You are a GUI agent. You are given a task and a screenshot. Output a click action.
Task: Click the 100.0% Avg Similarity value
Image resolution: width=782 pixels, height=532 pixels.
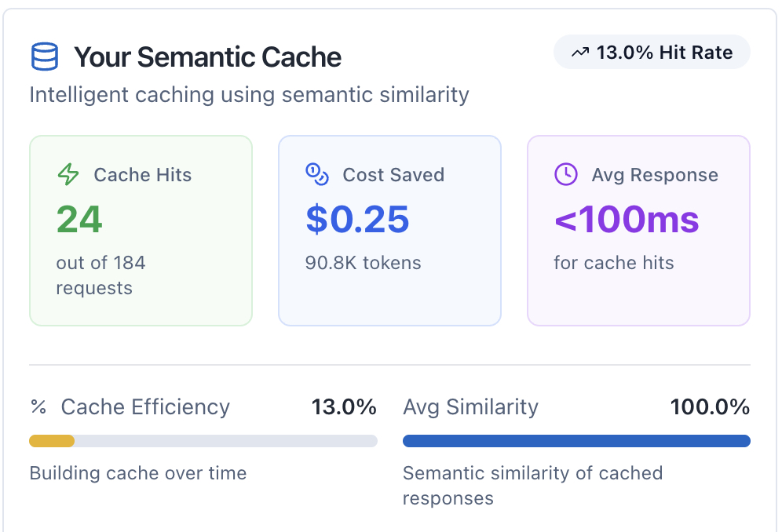(710, 407)
